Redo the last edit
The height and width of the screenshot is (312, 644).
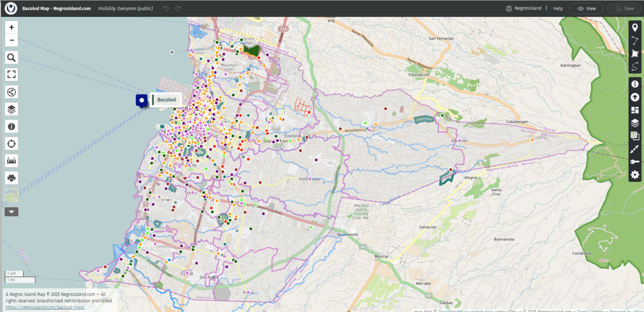(178, 9)
